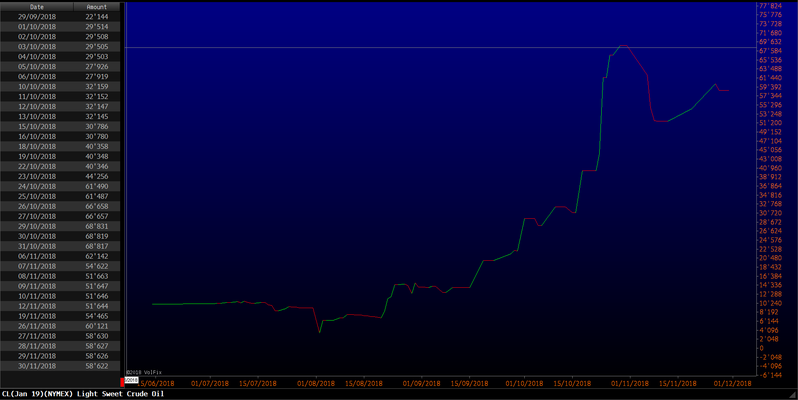Click the 10'240 value on price axis
This screenshot has height=400, width=798.
point(771,303)
